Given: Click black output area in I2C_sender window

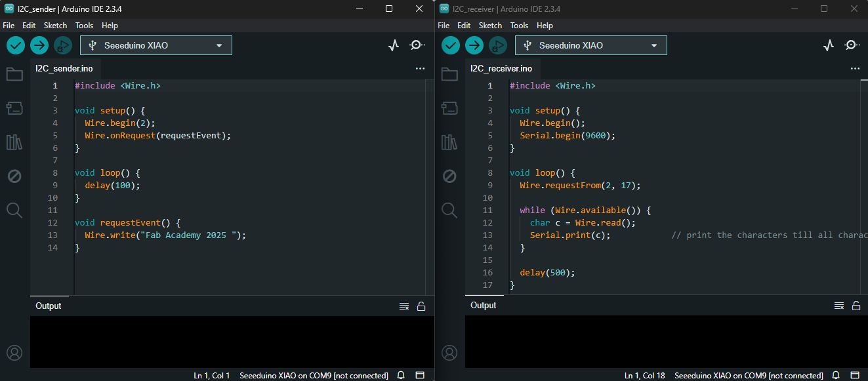Looking at the screenshot, I should click(x=232, y=342).
